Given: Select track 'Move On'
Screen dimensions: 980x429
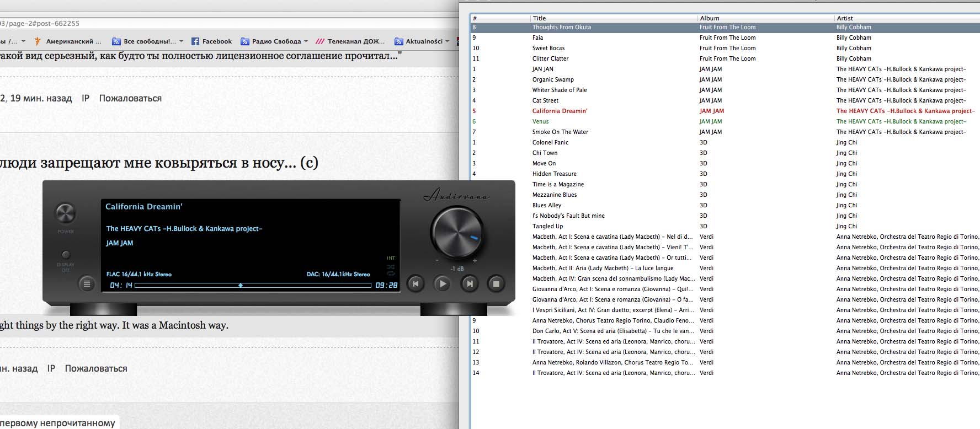Looking at the screenshot, I should click(x=725, y=163).
